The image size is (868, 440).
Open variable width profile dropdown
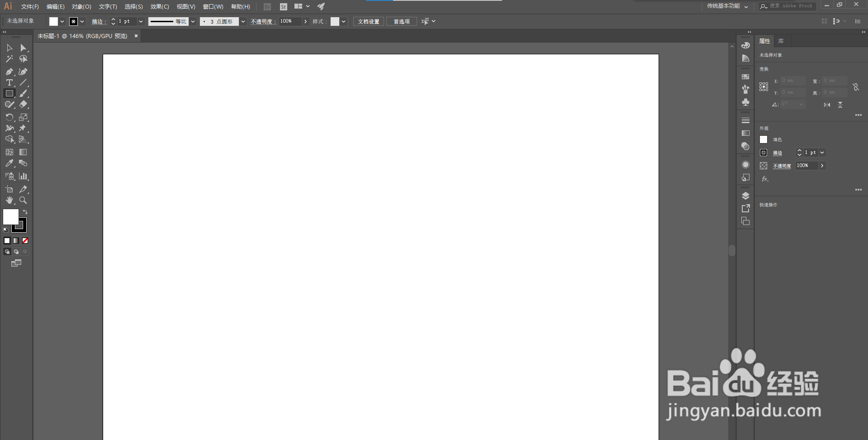[193, 21]
